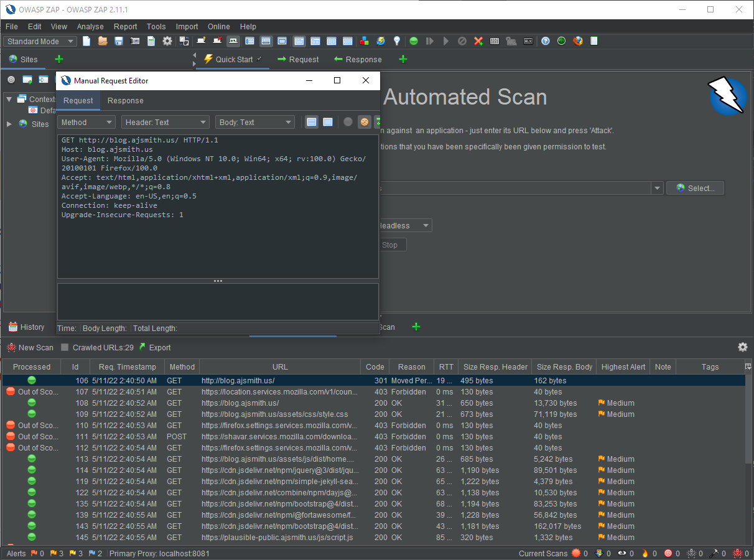
Task: Click the red Alerts flag in status bar
Action: pyautogui.click(x=33, y=553)
